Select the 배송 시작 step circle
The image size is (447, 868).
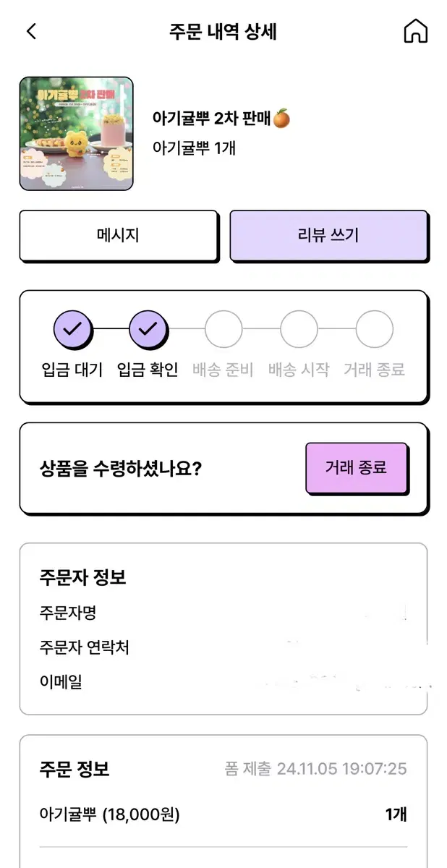pyautogui.click(x=299, y=329)
